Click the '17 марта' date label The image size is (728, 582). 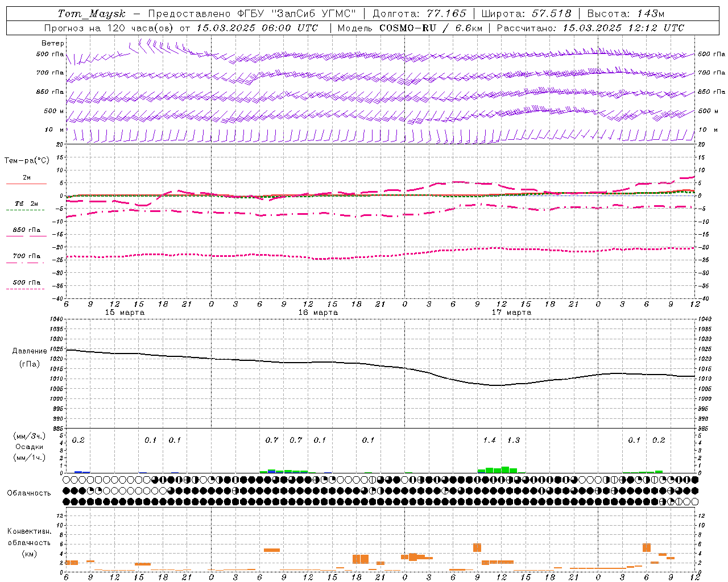click(511, 313)
